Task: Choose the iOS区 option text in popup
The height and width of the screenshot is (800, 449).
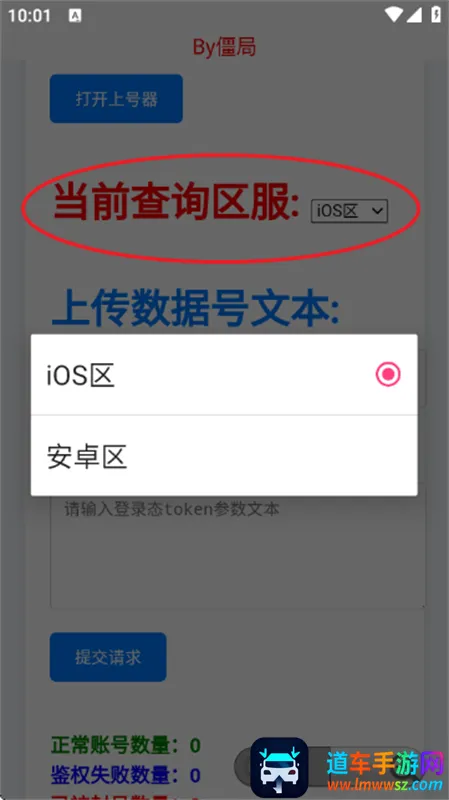Action: click(81, 376)
